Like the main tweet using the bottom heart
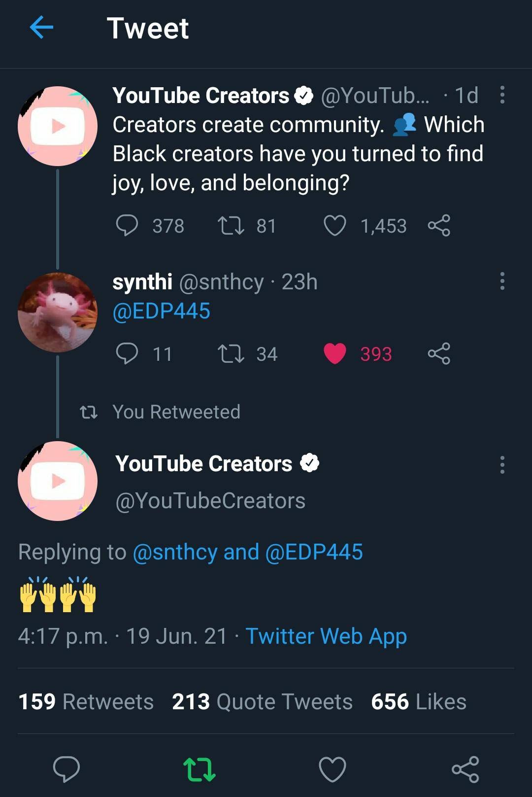The height and width of the screenshot is (797, 532). pyautogui.click(x=332, y=770)
